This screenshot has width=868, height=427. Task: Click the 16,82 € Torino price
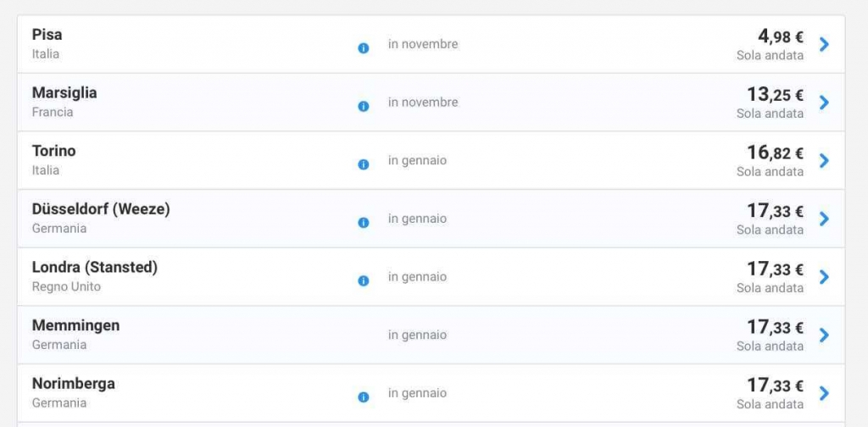[x=775, y=152]
